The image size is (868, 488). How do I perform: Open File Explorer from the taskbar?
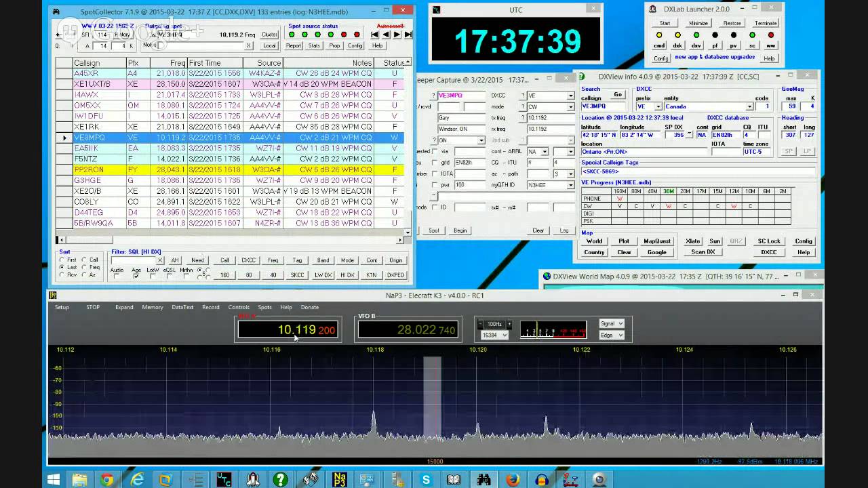pos(79,480)
